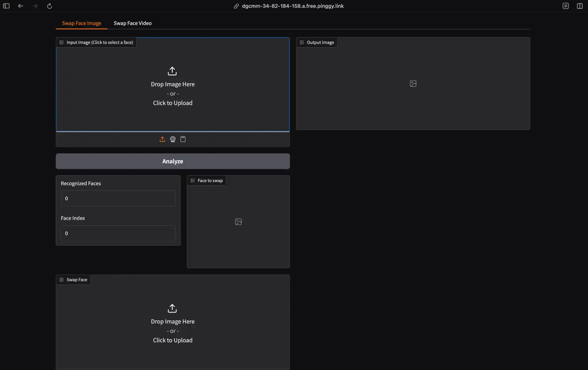The image size is (588, 370).
Task: Navigate back with the back arrow
Action: (x=21, y=6)
